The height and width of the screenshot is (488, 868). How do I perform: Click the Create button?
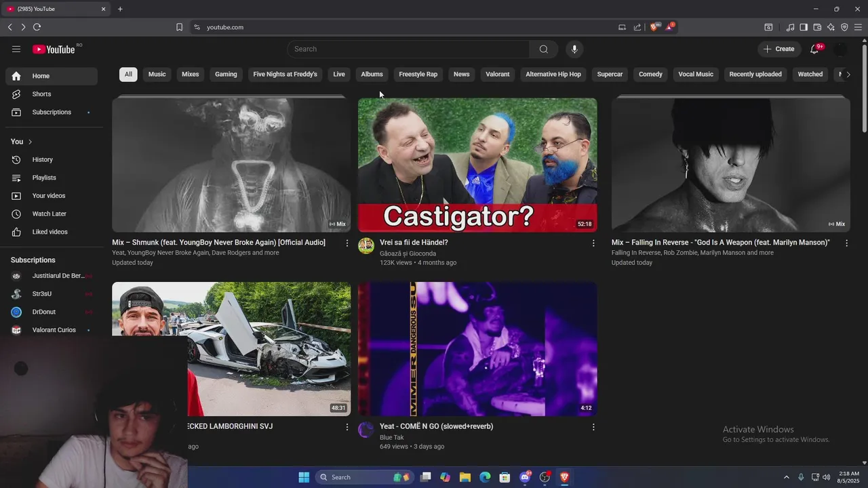(x=778, y=49)
